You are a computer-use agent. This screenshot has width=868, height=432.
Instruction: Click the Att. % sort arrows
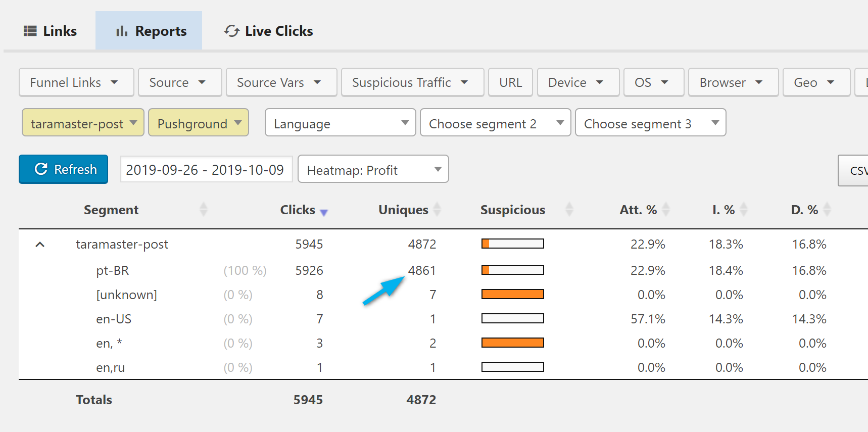click(x=666, y=209)
